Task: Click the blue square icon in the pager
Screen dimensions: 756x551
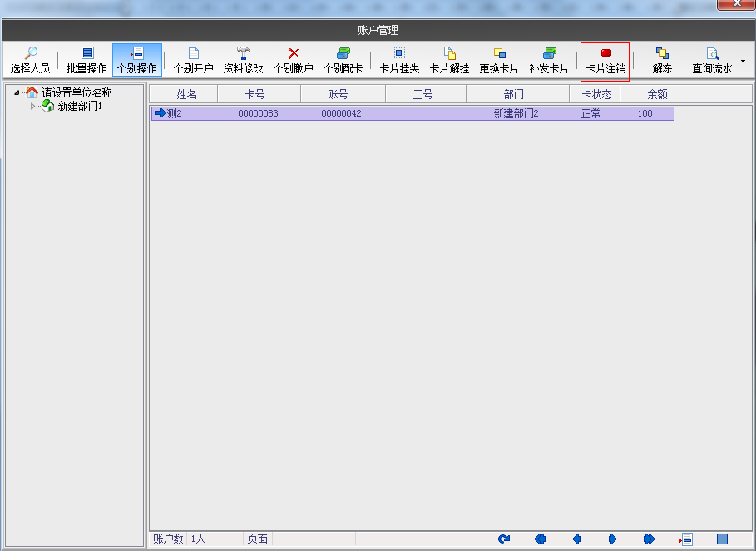Action: (x=722, y=539)
